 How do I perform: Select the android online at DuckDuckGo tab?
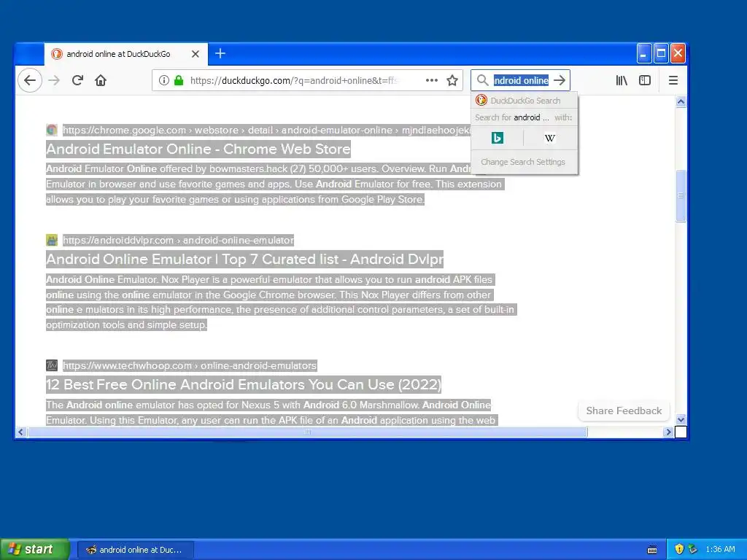(x=125, y=54)
